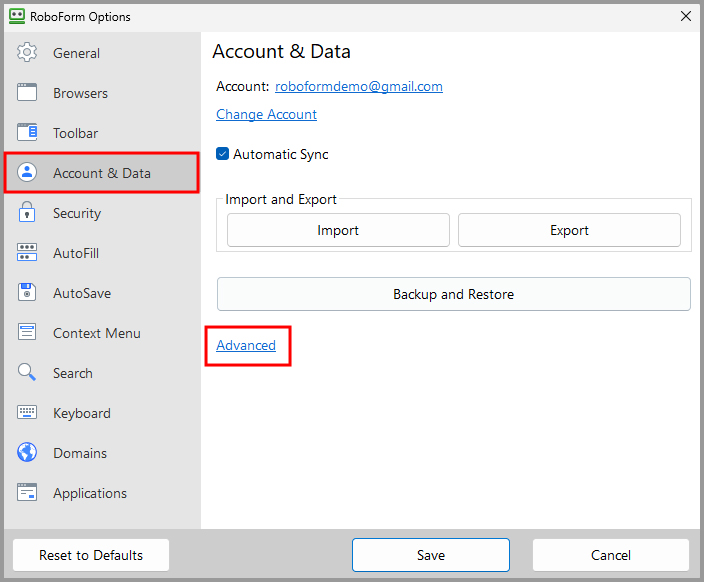Screen dimensions: 704x582
Task: Click the Account & Data person icon
Action: [x=27, y=172]
